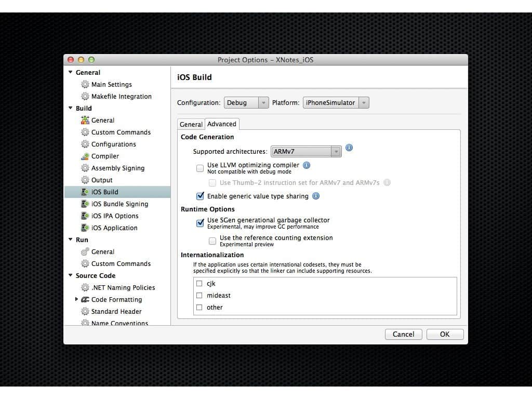Screen dimensions: 532x399
Task: Click the .NET Naming Policies gear icon
Action: tap(85, 287)
